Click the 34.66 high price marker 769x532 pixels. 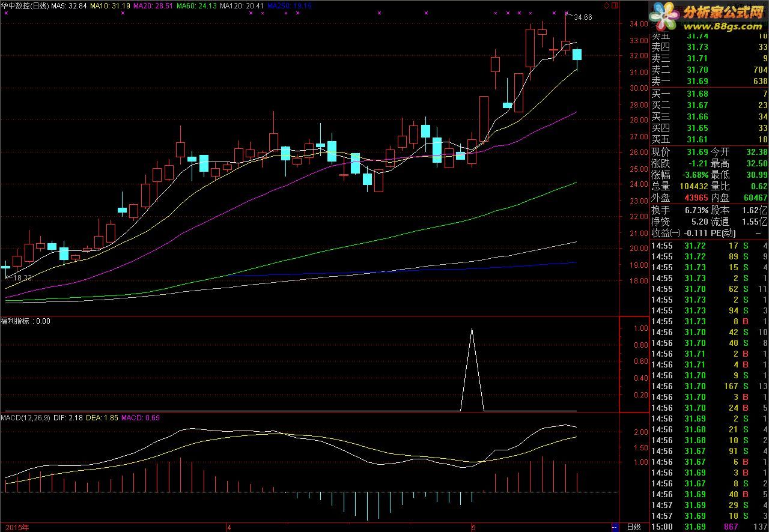coord(583,17)
